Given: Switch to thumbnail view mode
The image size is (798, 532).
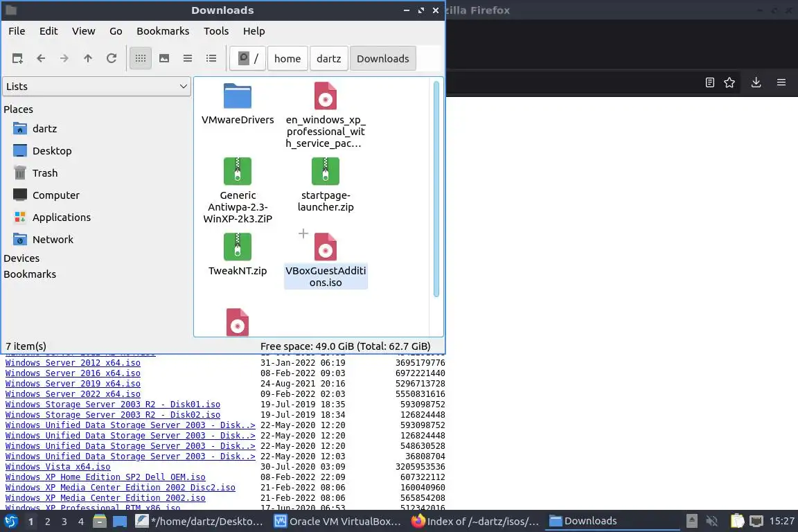Looking at the screenshot, I should [x=164, y=59].
